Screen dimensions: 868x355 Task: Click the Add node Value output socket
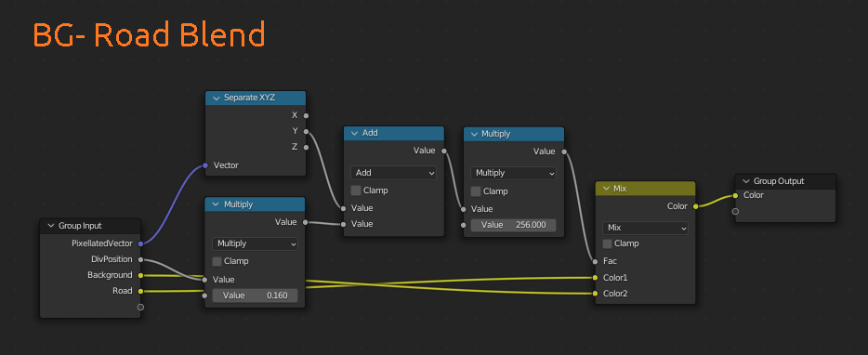click(x=444, y=151)
